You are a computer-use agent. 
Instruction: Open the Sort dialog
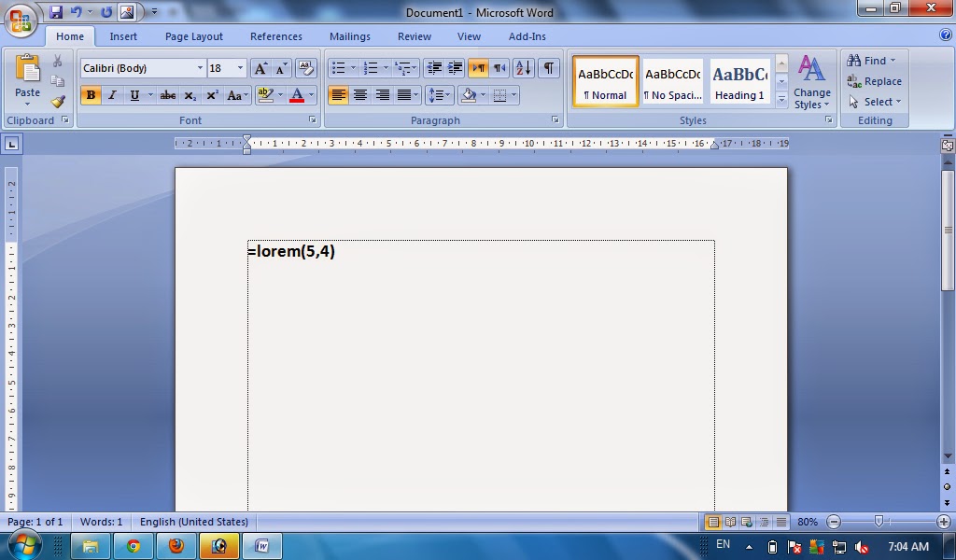522,67
